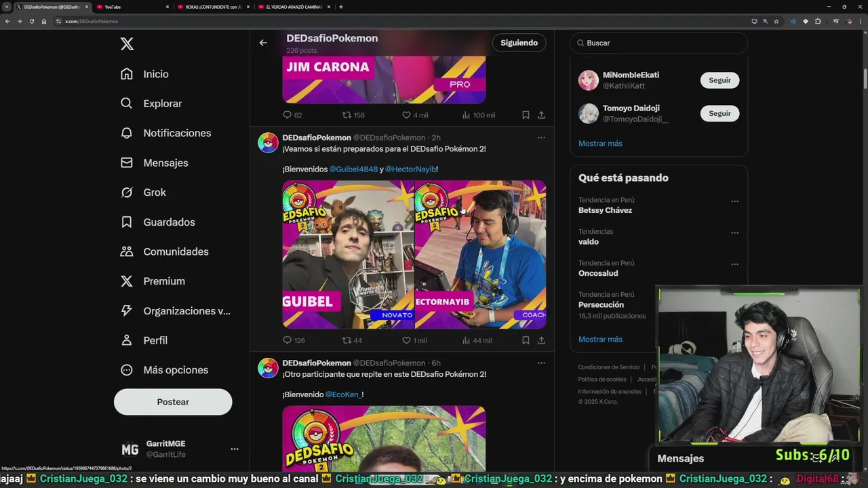Open more options on Guibel welcome post
Viewport: 868px width, 488px height.
click(541, 138)
